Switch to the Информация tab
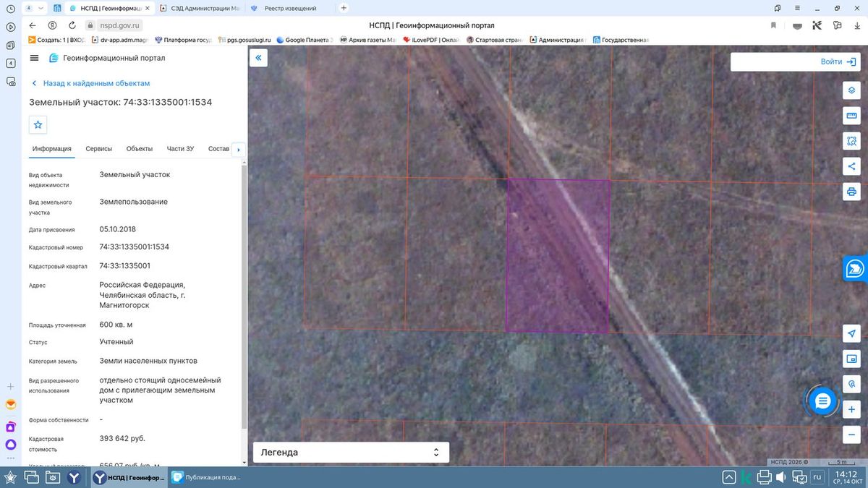This screenshot has height=488, width=868. click(x=52, y=149)
